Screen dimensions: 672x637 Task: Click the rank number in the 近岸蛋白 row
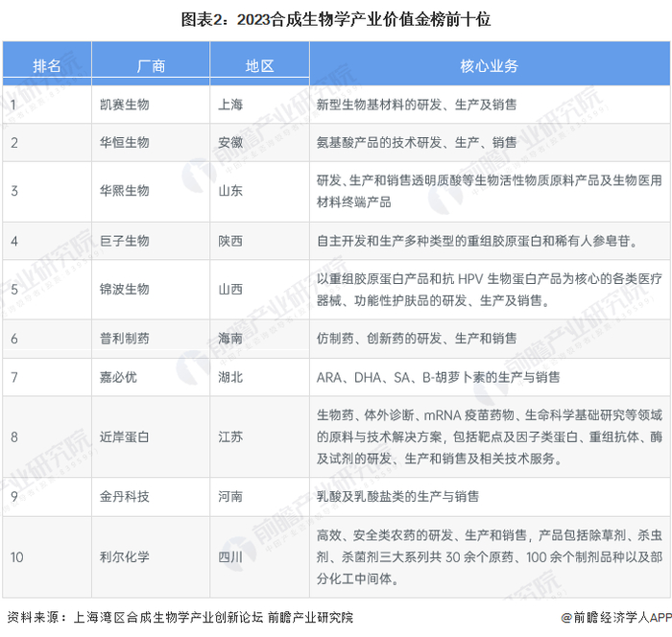pyautogui.click(x=14, y=436)
